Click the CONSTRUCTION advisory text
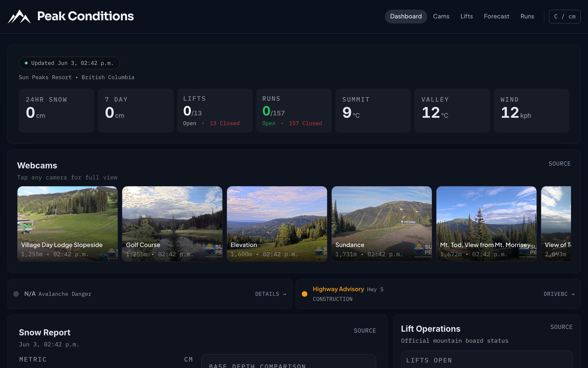588x368 pixels. 332,299
